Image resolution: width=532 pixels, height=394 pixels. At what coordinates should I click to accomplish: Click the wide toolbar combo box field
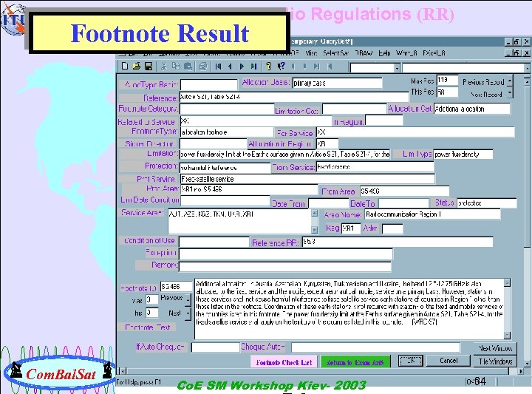coord(463,68)
